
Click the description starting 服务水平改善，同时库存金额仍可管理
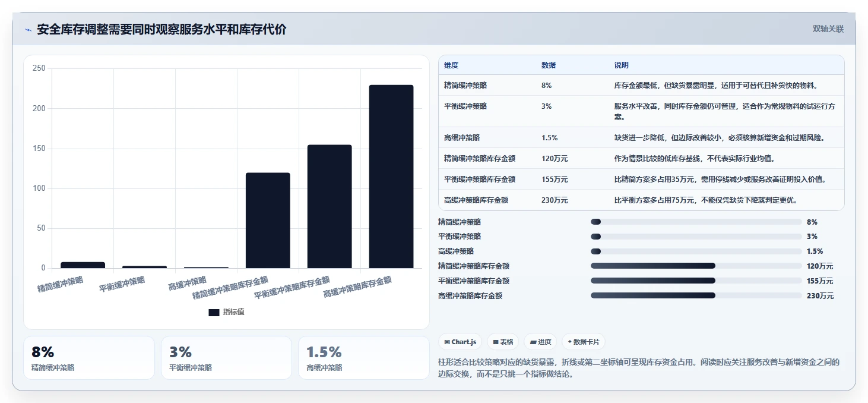(x=725, y=112)
